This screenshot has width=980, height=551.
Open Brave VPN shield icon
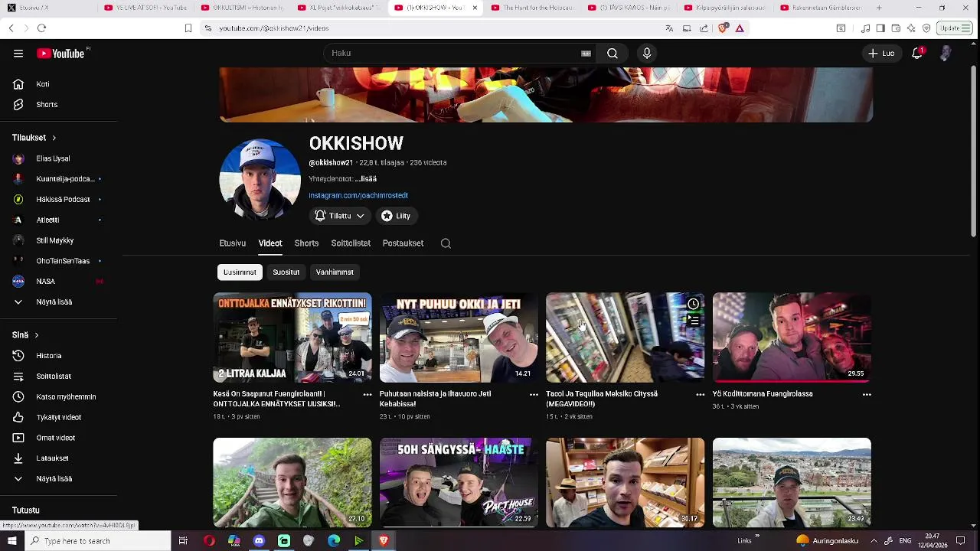926,28
